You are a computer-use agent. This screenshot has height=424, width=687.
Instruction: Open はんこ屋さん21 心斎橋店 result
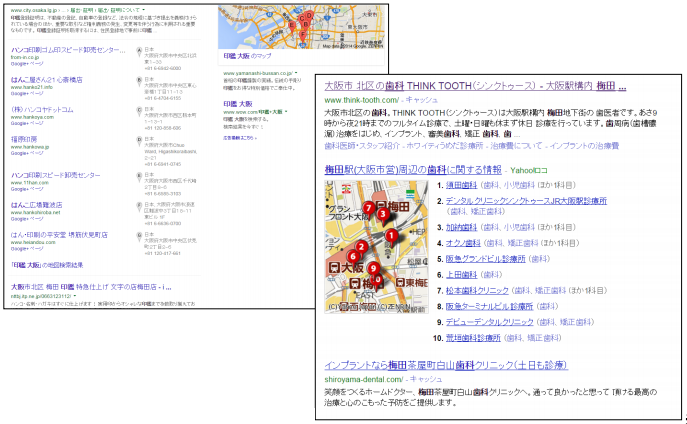pos(46,80)
